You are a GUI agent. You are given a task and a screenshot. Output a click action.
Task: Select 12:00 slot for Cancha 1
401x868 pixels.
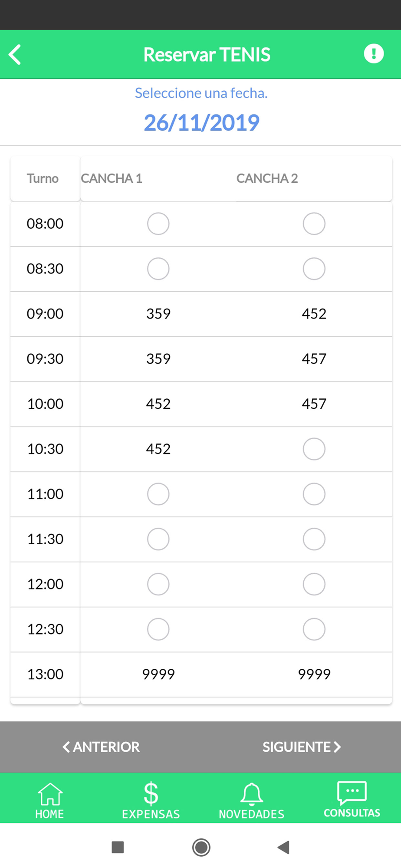coord(158,584)
